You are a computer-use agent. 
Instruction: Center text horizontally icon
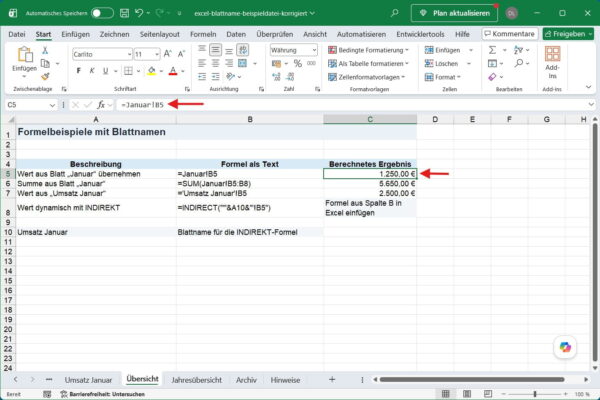pos(215,64)
